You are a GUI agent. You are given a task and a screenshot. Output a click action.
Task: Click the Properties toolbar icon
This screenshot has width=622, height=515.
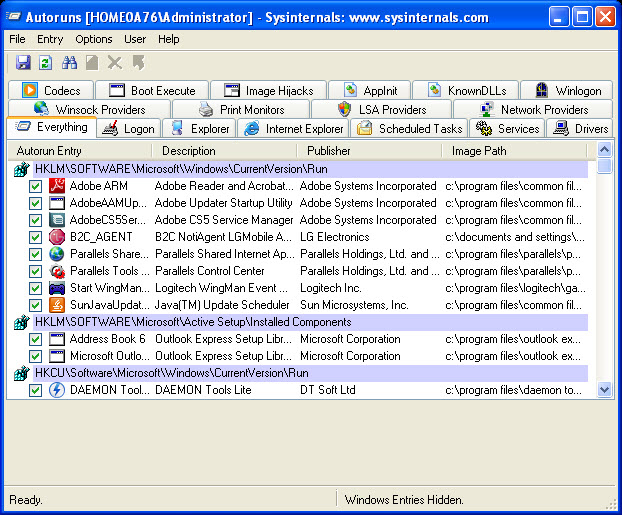92,63
